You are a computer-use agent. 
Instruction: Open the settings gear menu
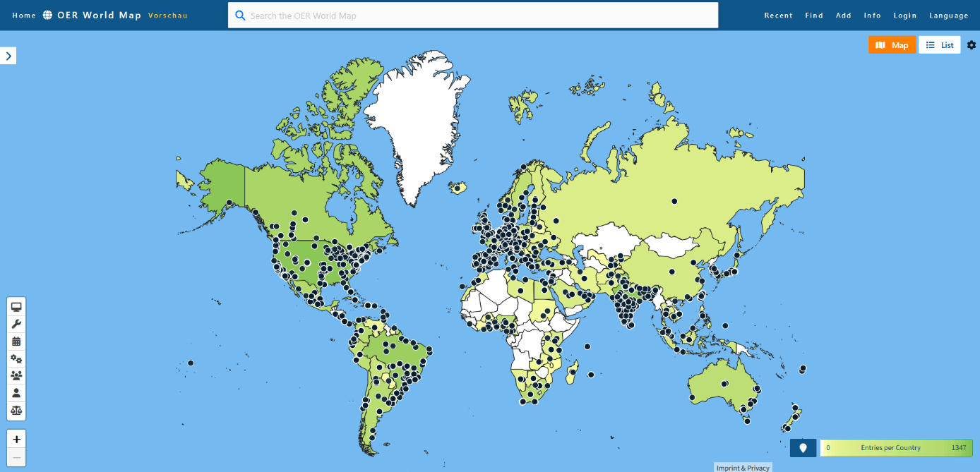(971, 44)
